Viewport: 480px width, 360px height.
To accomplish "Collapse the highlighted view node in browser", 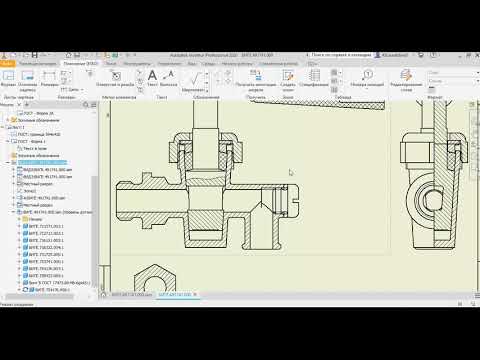I will tap(8, 163).
